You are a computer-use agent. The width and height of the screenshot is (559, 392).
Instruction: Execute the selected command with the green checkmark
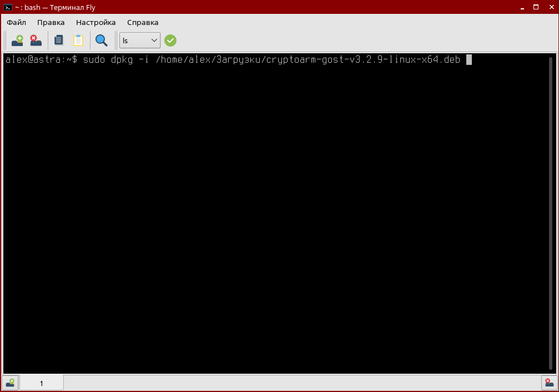tap(170, 40)
